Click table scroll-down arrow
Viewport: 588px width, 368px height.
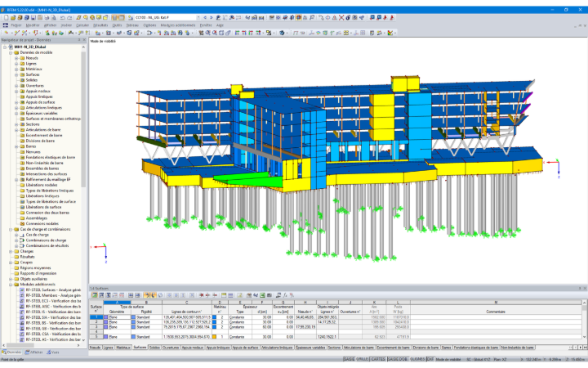tap(584, 337)
